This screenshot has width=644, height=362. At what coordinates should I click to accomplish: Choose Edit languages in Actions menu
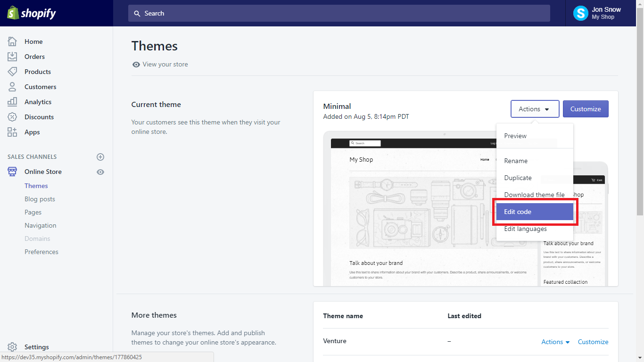point(535,229)
